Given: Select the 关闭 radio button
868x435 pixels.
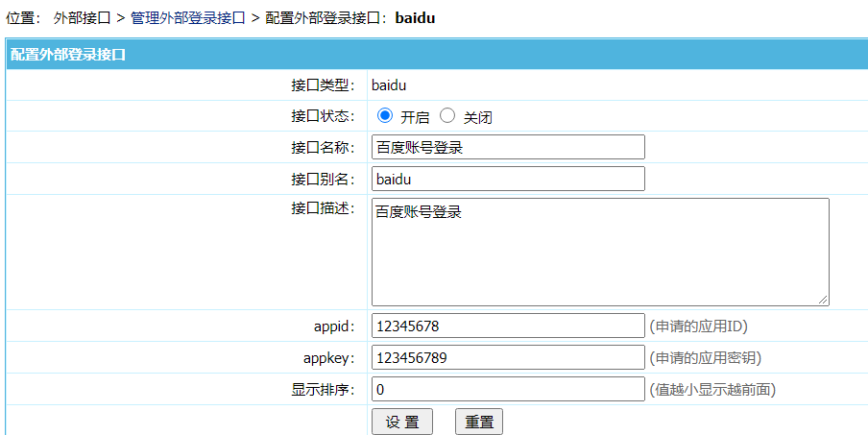Looking at the screenshot, I should click(447, 115).
